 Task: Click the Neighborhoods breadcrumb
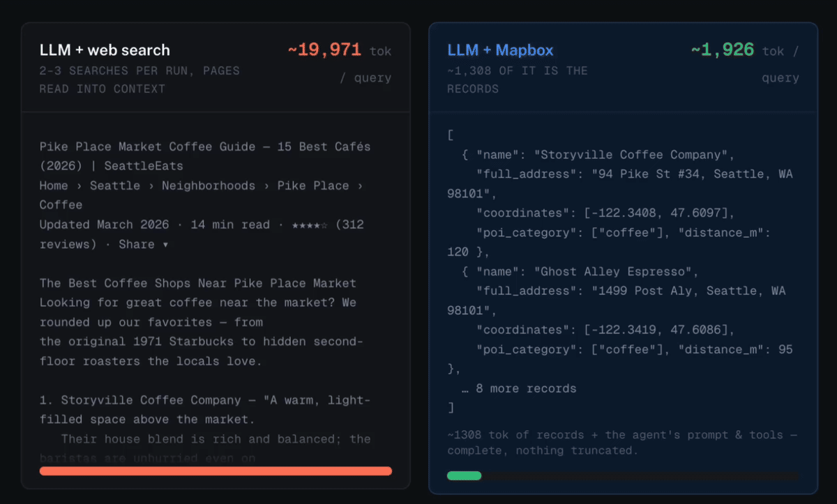pyautogui.click(x=209, y=185)
